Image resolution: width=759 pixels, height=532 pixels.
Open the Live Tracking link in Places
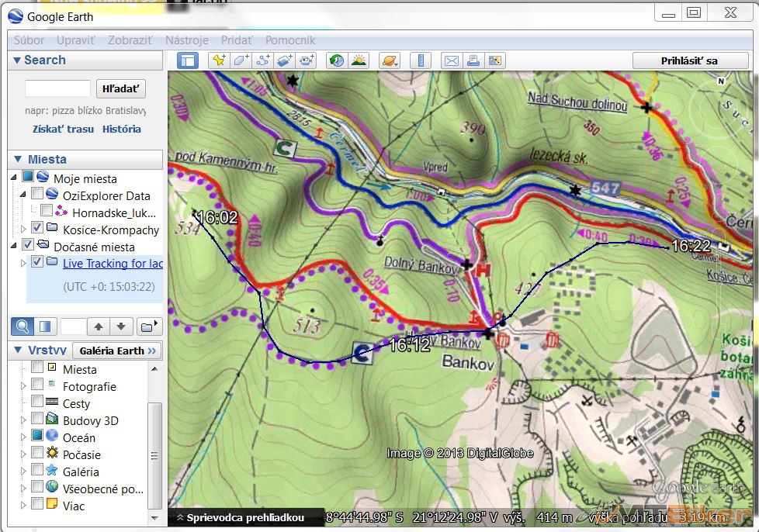(x=113, y=263)
